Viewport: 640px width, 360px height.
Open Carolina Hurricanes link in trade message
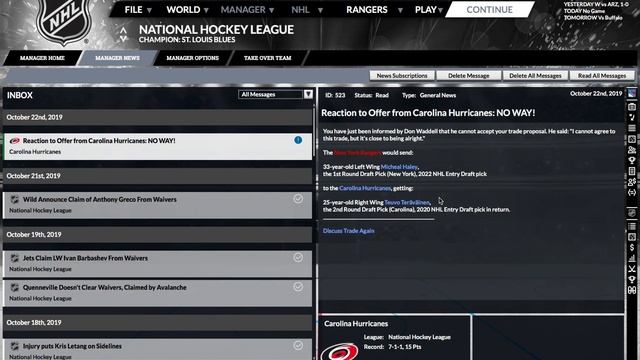pos(365,188)
